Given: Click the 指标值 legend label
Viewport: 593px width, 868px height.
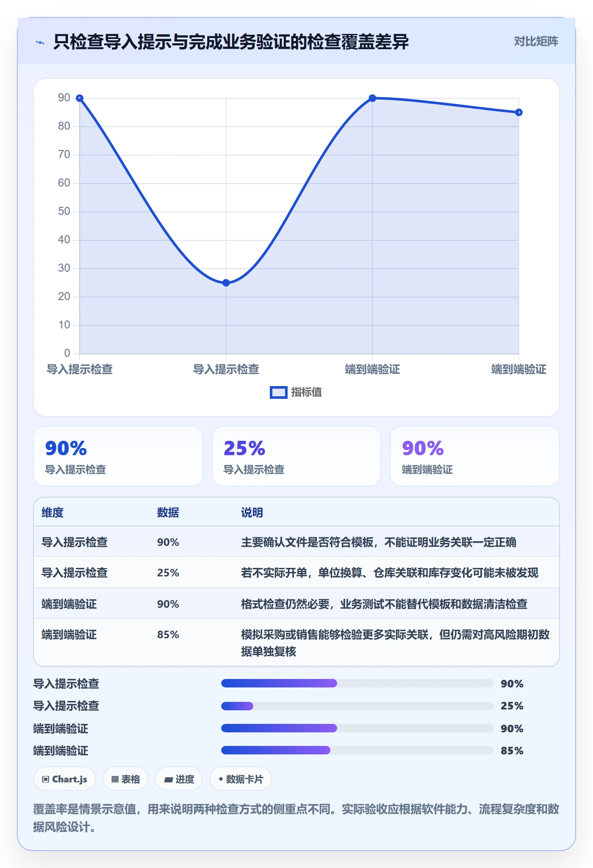Looking at the screenshot, I should pos(306,392).
